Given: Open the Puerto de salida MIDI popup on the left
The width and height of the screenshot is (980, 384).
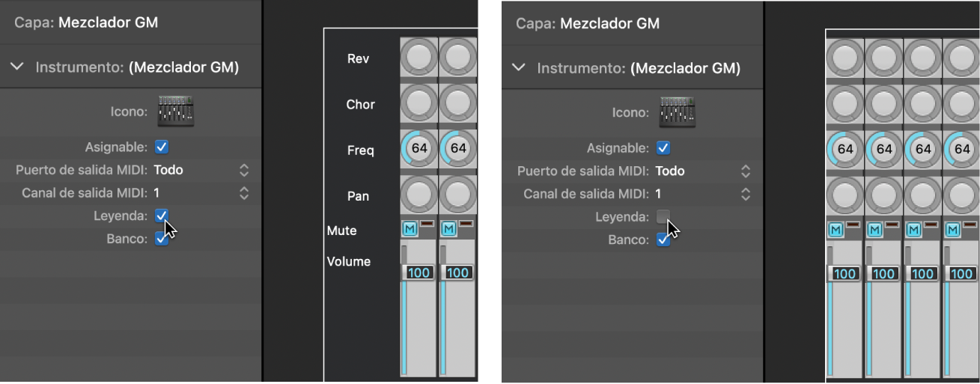Looking at the screenshot, I should [243, 171].
